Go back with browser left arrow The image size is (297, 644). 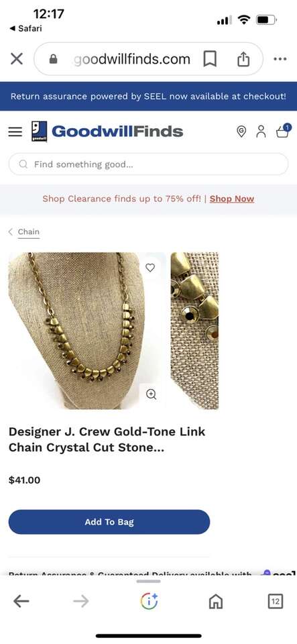pyautogui.click(x=21, y=602)
